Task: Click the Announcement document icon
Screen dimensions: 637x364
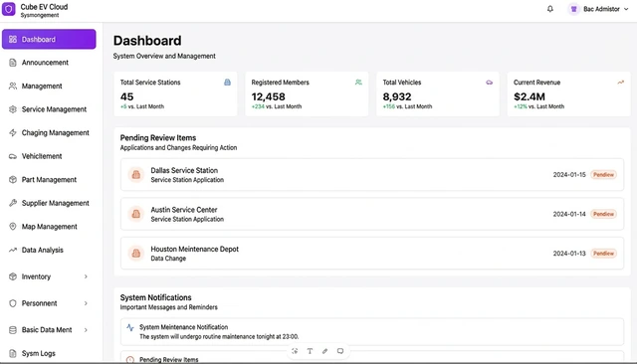Action: [x=13, y=63]
